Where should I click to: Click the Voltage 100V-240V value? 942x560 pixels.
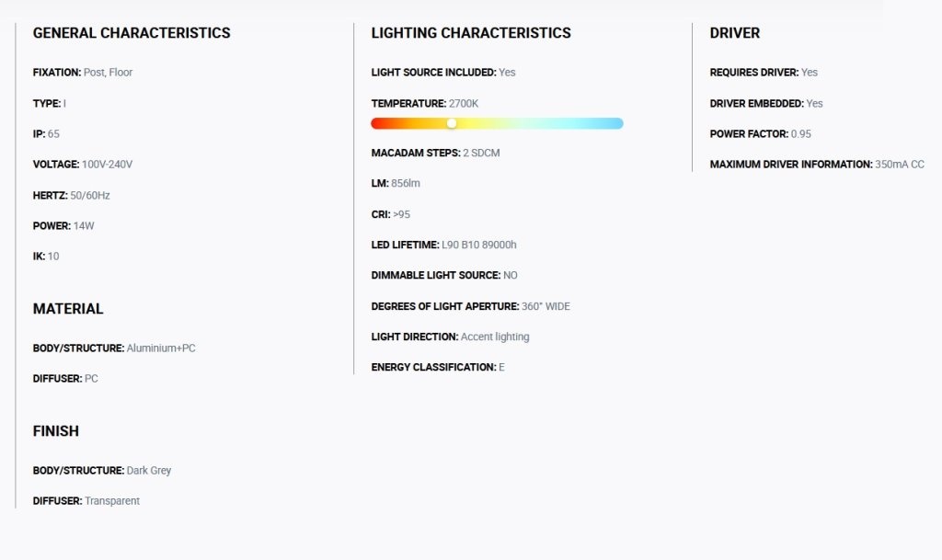coord(107,164)
